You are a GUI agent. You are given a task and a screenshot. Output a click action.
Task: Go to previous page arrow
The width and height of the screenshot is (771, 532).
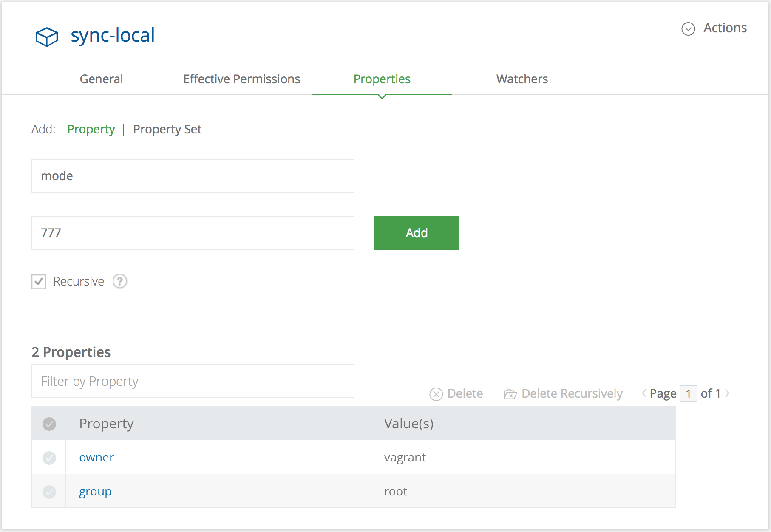[x=644, y=393]
